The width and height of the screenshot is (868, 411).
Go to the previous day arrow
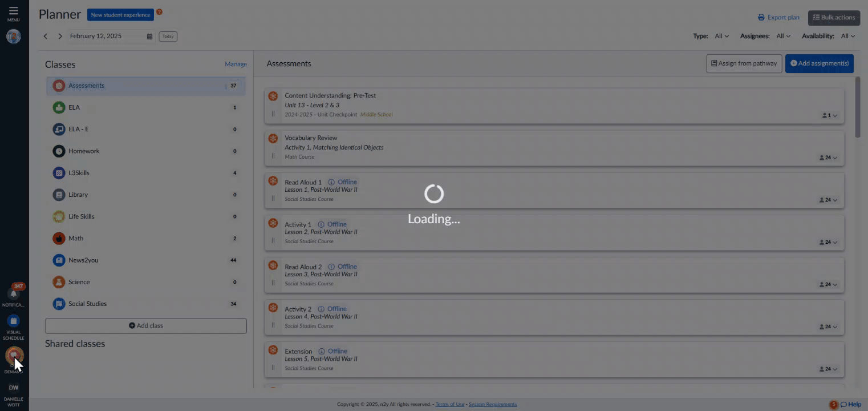coord(46,37)
